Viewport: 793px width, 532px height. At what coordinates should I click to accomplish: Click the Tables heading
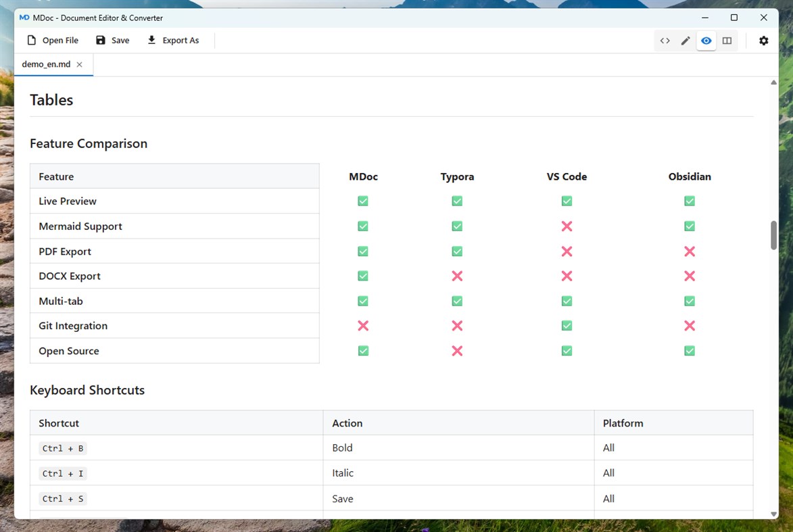click(51, 100)
